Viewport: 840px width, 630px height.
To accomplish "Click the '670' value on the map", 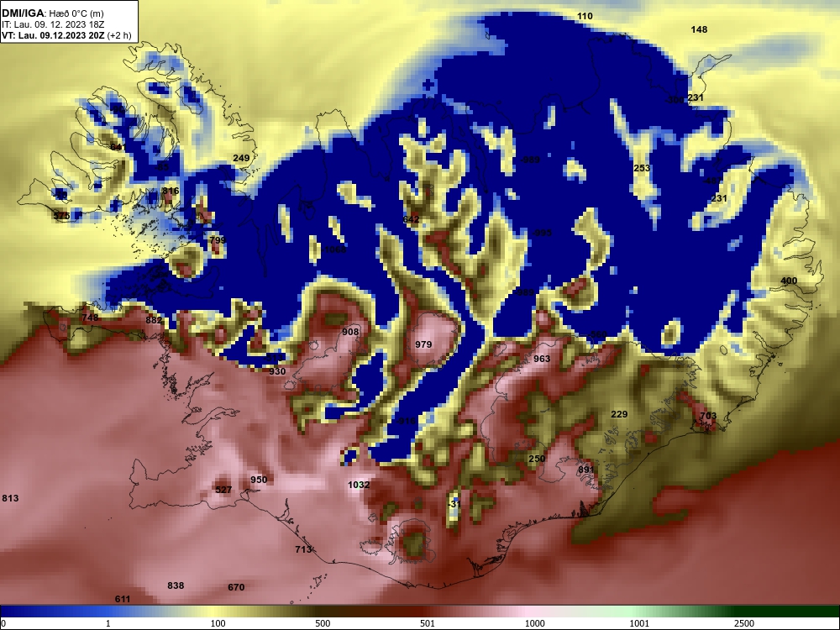I will pos(236,588).
